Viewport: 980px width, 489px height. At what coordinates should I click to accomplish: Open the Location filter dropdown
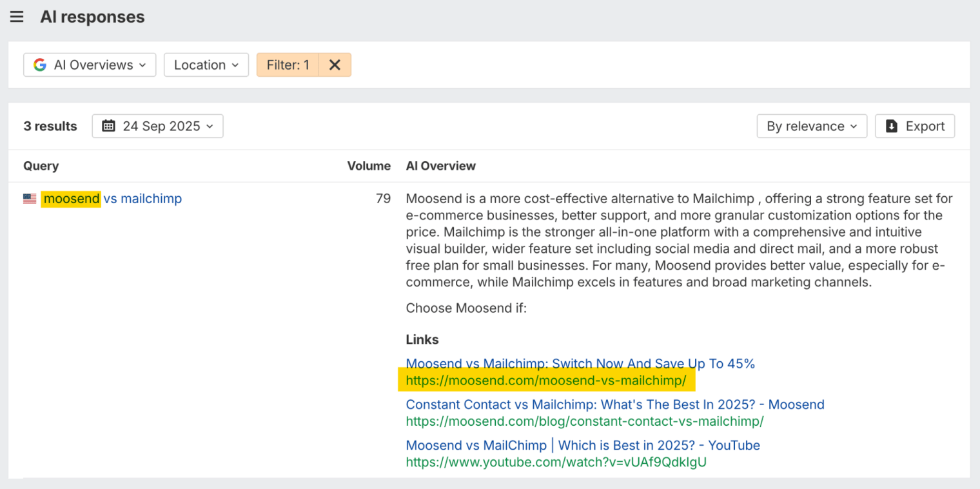tap(206, 65)
